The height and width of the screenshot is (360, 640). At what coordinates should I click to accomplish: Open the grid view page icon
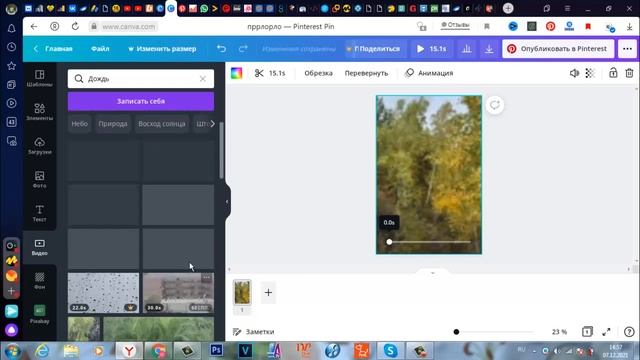[587, 332]
